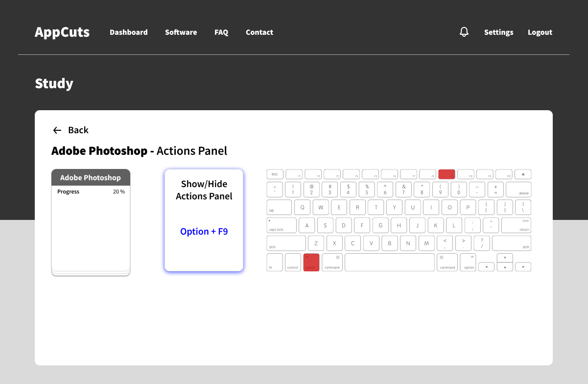
Task: Click the Study page title
Action: [54, 83]
